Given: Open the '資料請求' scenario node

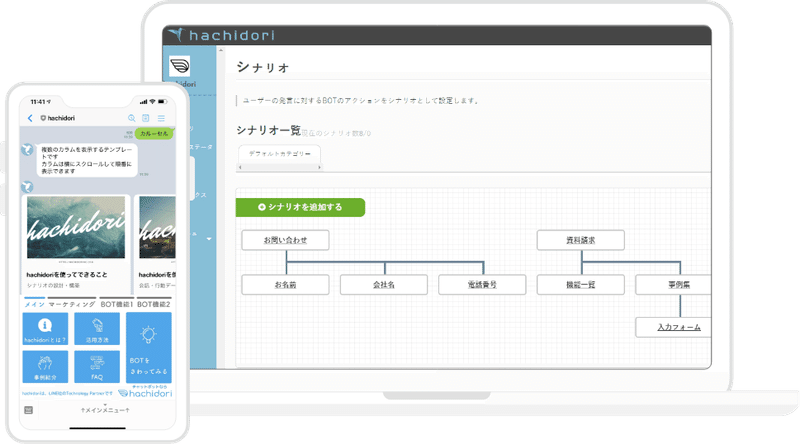Looking at the screenshot, I should (581, 240).
